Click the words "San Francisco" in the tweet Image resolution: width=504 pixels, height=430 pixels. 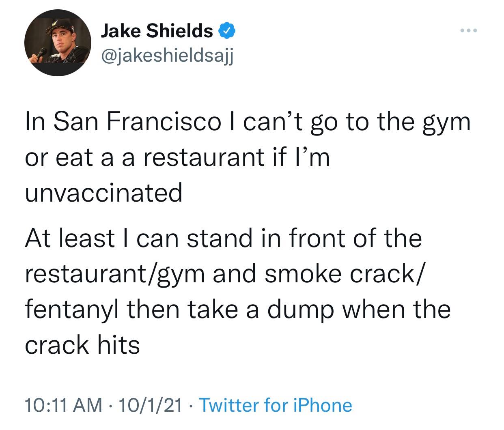point(137,122)
